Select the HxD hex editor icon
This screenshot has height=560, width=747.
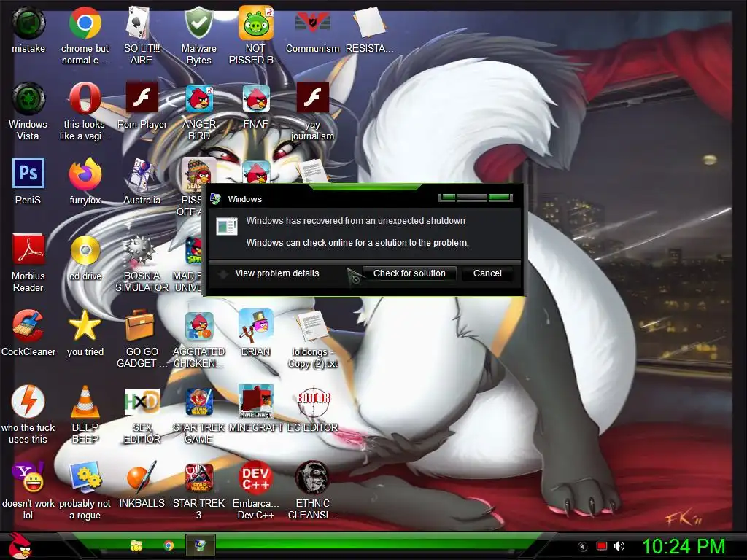142,402
